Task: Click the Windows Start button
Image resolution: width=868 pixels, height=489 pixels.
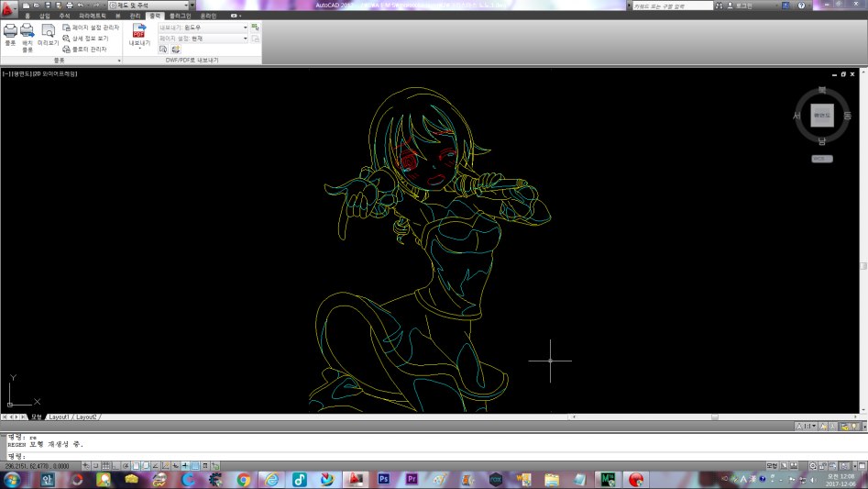Action: click(12, 479)
